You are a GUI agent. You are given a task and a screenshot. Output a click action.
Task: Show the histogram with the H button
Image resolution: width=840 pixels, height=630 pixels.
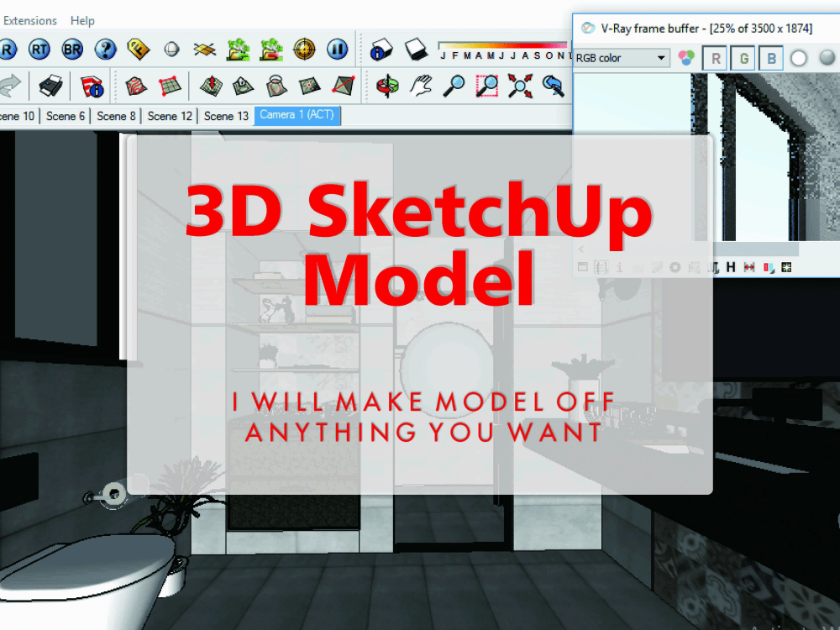point(731,267)
